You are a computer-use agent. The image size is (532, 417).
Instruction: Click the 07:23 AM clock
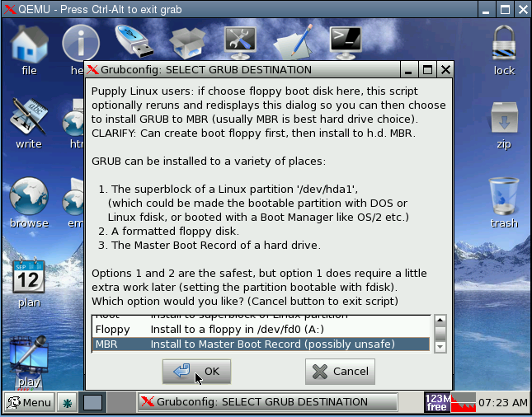[x=503, y=402]
